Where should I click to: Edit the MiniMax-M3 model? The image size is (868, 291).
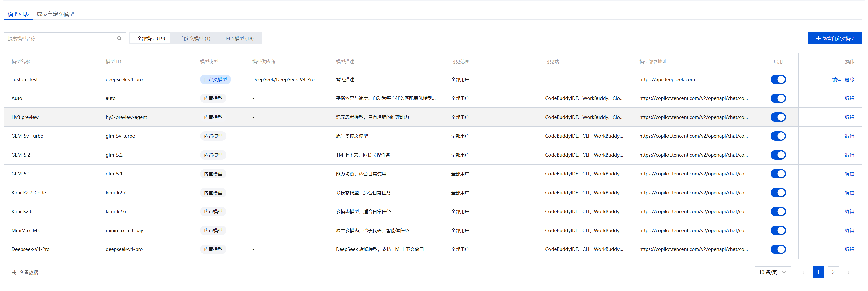coord(849,230)
